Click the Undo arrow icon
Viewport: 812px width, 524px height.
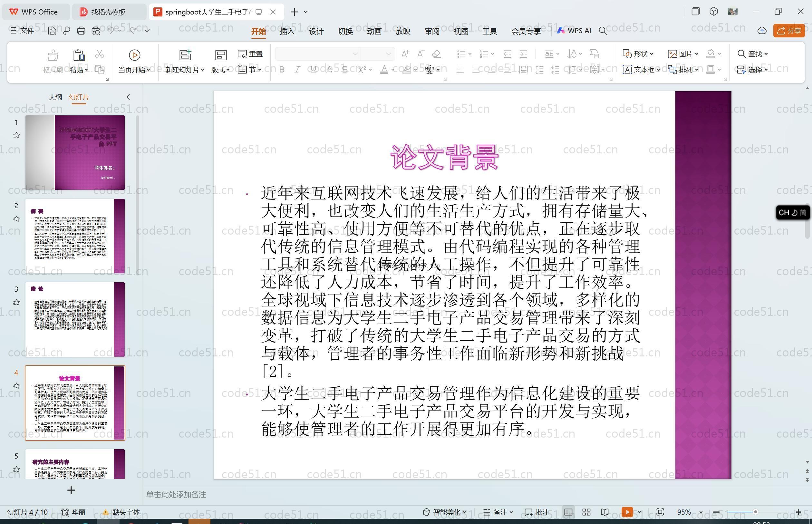click(x=111, y=31)
